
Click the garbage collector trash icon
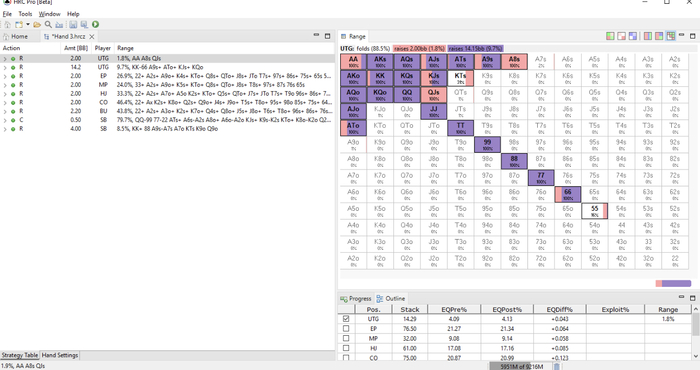coord(557,366)
